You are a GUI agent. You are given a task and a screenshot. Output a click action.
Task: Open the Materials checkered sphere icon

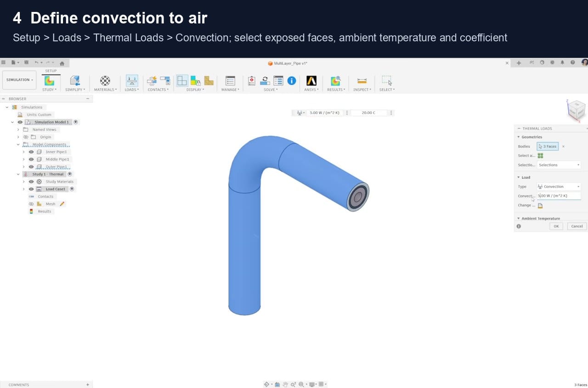[x=105, y=81]
